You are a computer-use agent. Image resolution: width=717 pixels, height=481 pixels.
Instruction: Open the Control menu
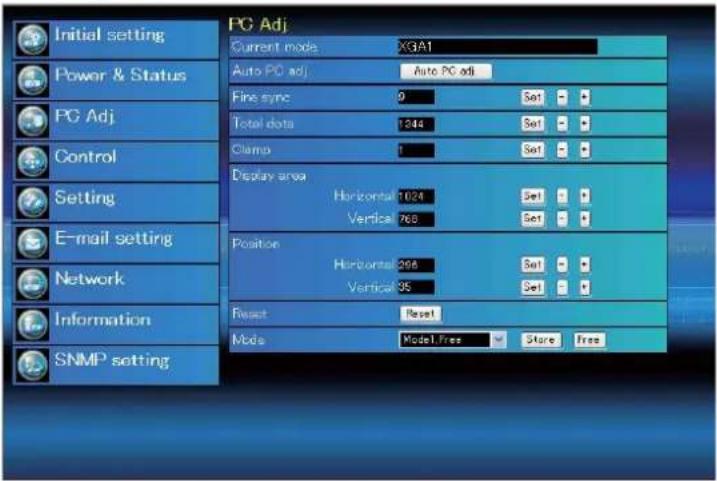117,162
